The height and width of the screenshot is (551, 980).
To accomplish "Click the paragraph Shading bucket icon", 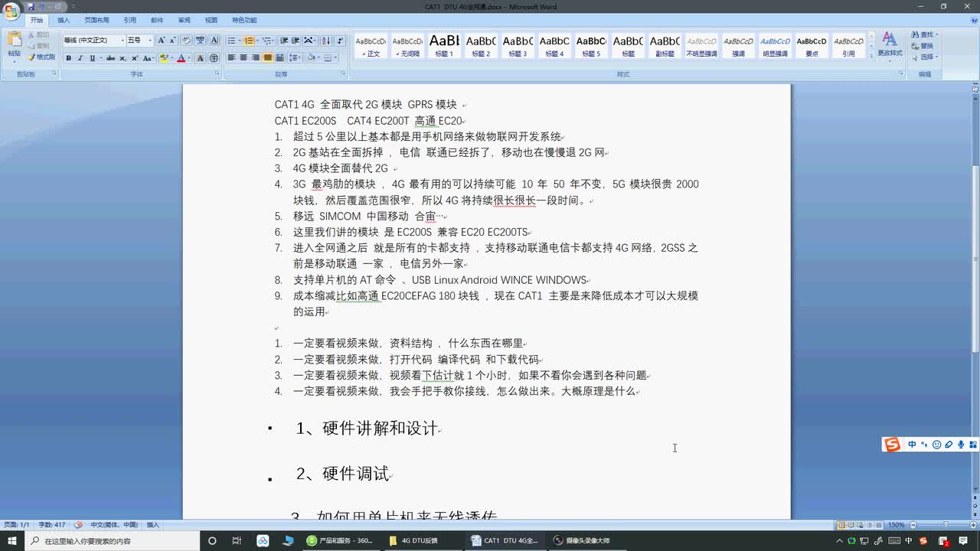I will pyautogui.click(x=310, y=58).
